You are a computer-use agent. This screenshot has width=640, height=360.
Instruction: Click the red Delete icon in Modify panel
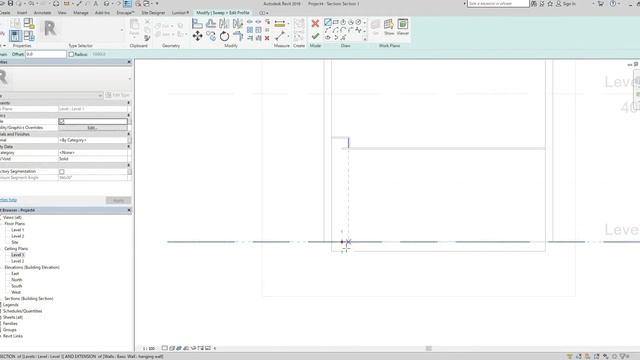click(267, 38)
